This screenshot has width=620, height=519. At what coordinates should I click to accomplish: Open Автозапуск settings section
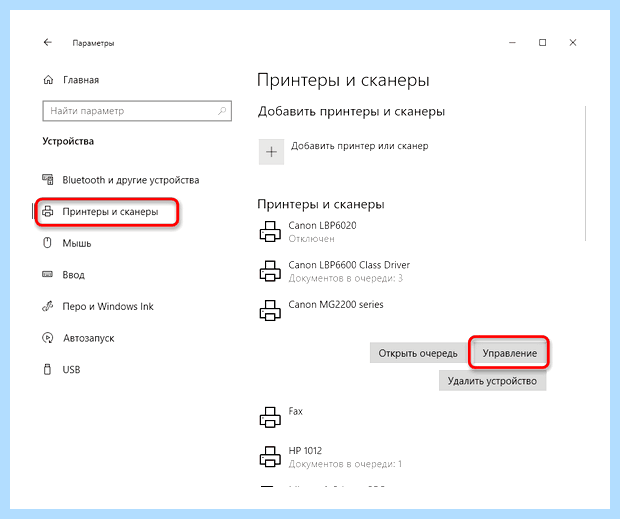[89, 338]
